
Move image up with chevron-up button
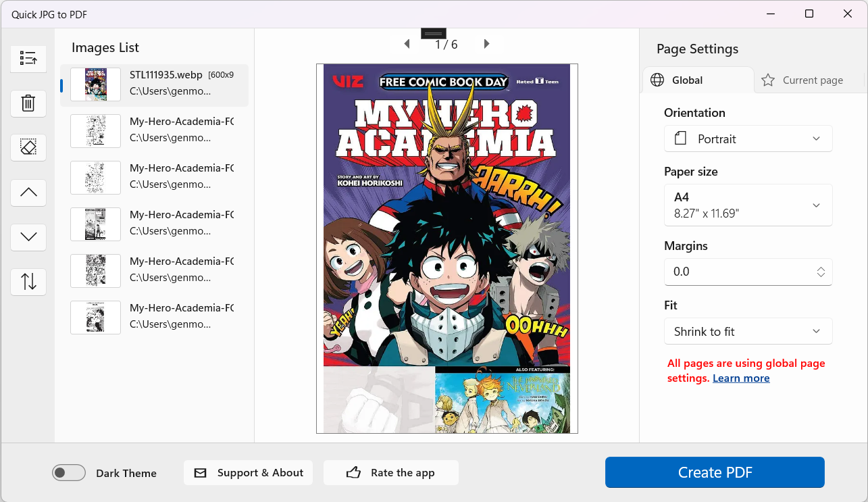[x=28, y=193]
